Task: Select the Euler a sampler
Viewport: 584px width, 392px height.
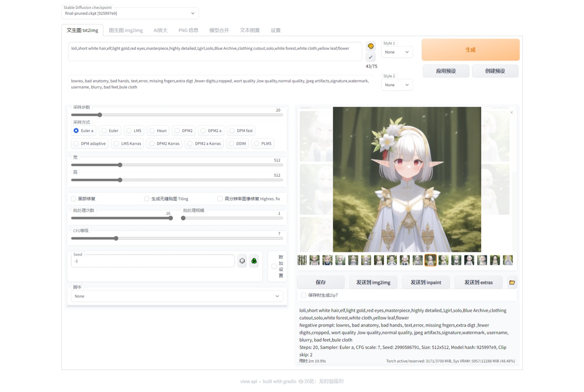Action: pyautogui.click(x=84, y=131)
